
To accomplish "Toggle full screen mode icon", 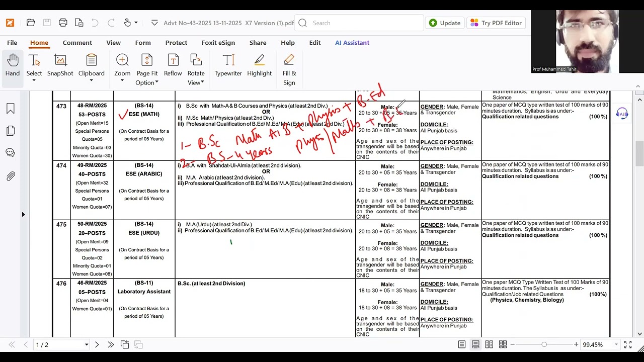I will point(628,344).
